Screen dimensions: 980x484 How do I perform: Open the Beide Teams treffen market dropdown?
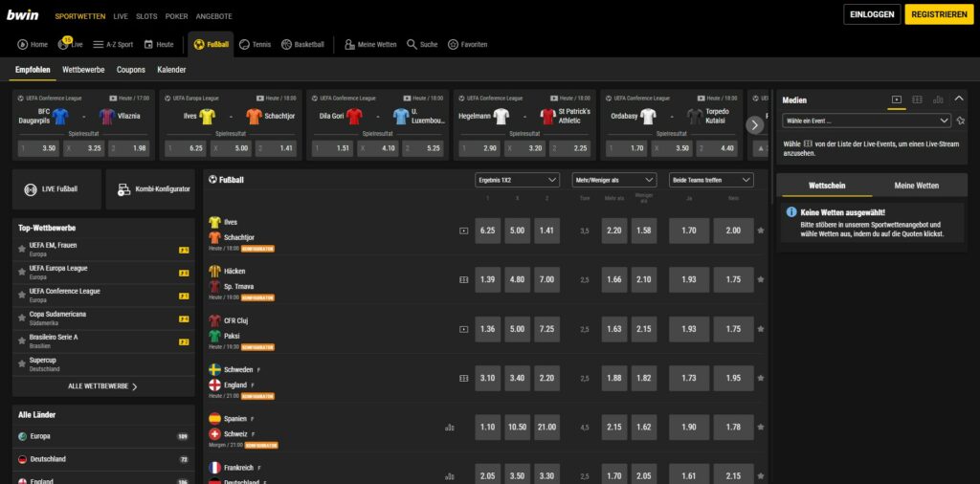pyautogui.click(x=711, y=180)
